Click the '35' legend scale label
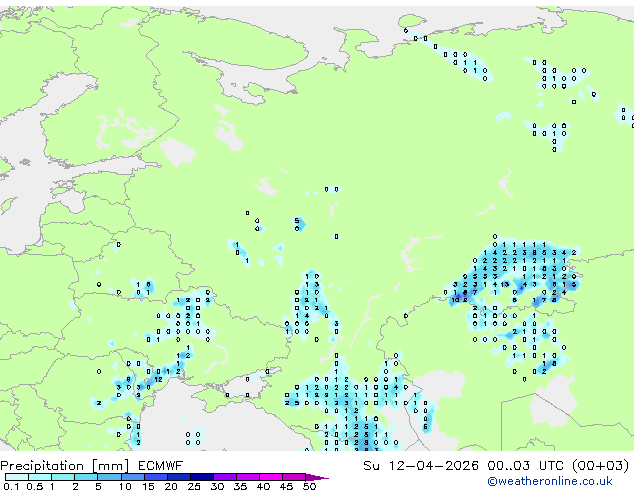 point(240,486)
